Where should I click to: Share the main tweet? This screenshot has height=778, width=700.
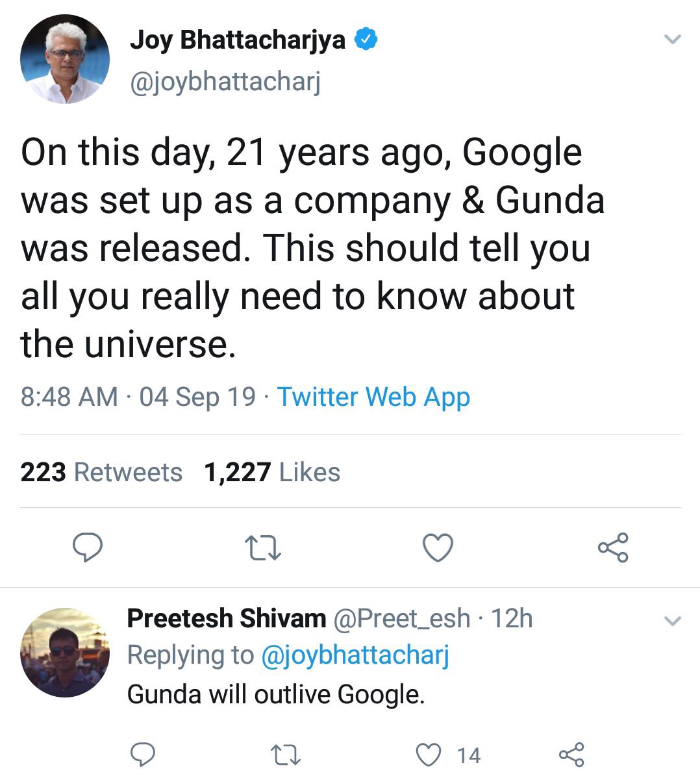(x=613, y=547)
